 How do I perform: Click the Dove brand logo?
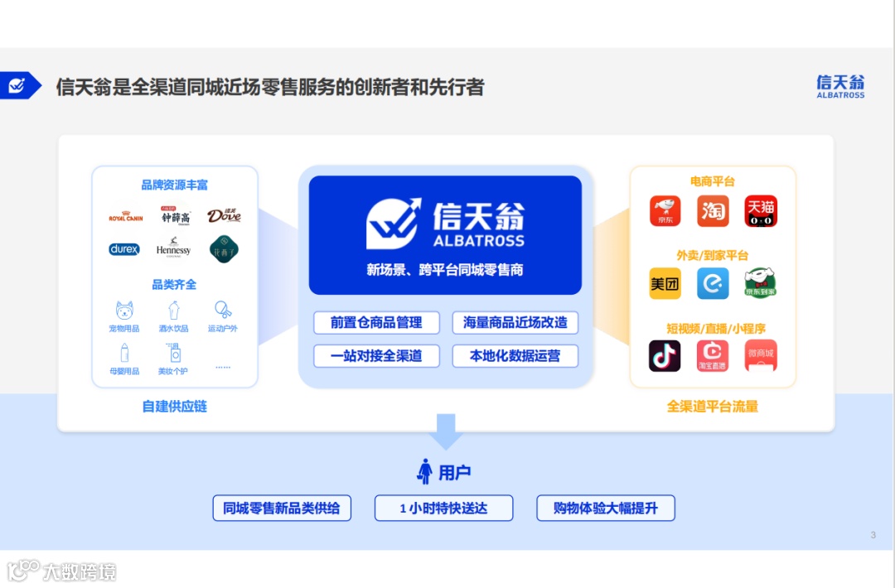[224, 215]
